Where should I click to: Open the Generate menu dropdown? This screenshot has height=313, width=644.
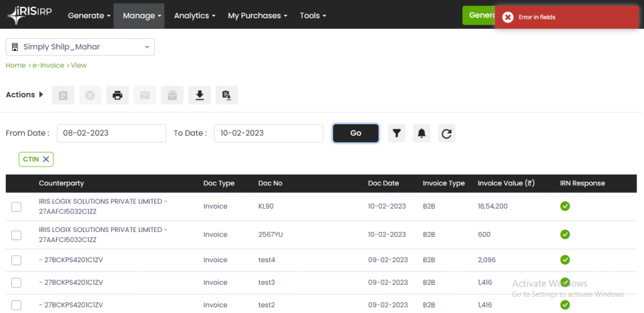point(89,16)
